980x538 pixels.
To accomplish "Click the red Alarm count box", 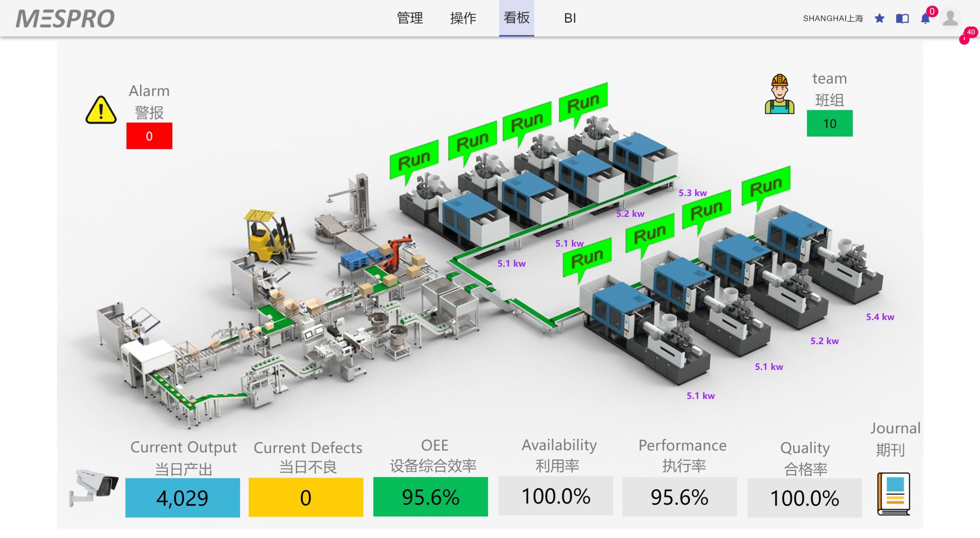I will coord(149,136).
